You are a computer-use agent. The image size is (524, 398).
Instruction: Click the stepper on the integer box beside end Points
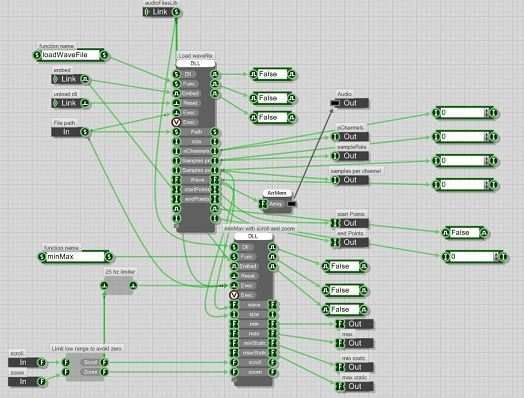pos(496,257)
